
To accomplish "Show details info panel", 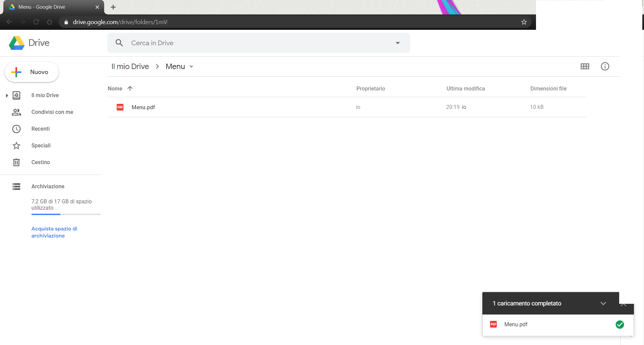I will pyautogui.click(x=605, y=66).
